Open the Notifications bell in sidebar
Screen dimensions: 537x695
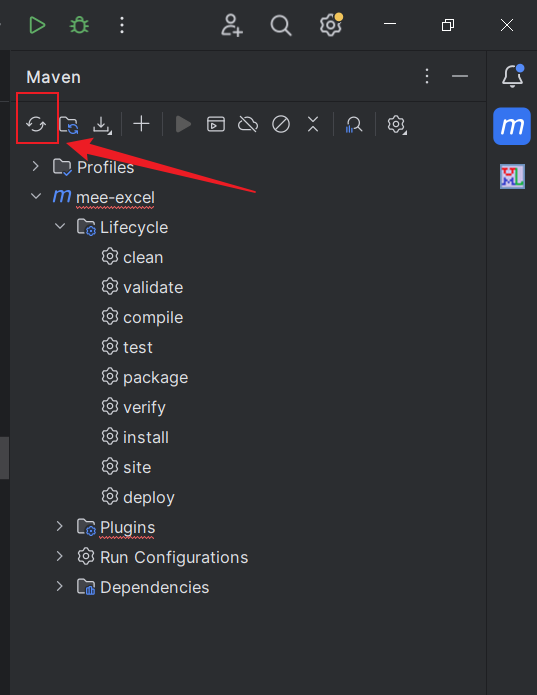click(x=512, y=76)
